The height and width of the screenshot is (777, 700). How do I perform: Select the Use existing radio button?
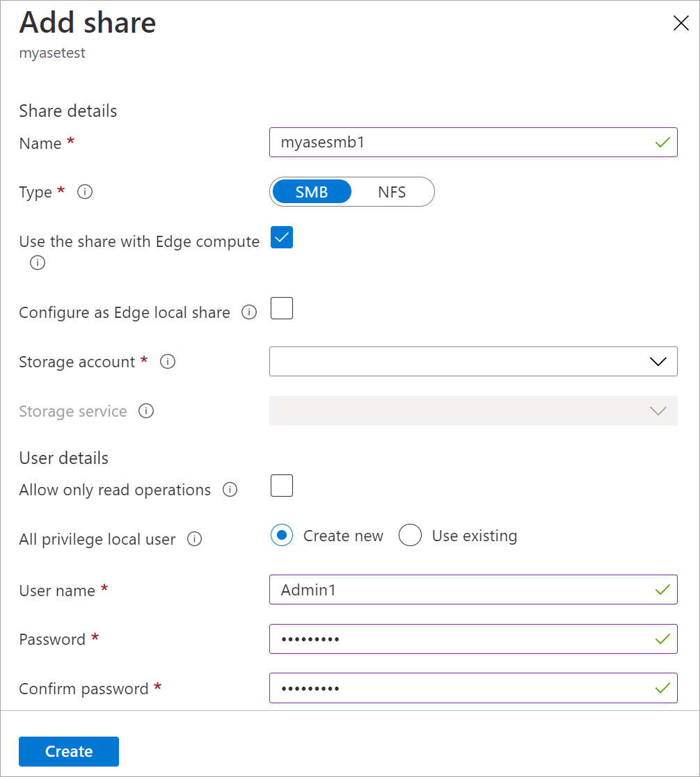pos(410,535)
